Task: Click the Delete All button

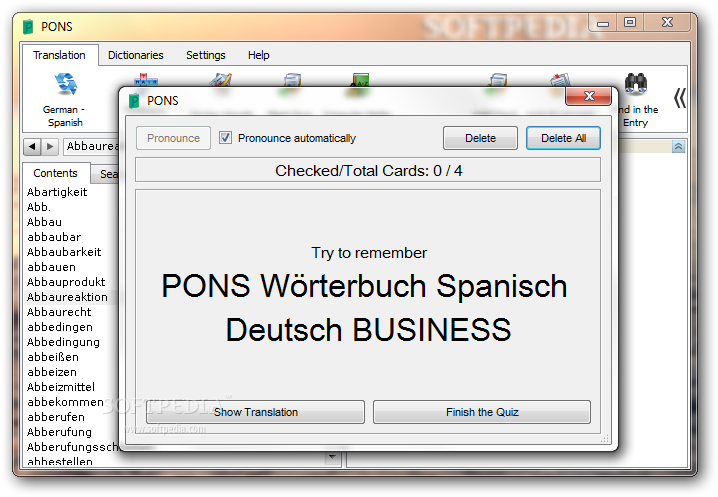Action: (563, 138)
